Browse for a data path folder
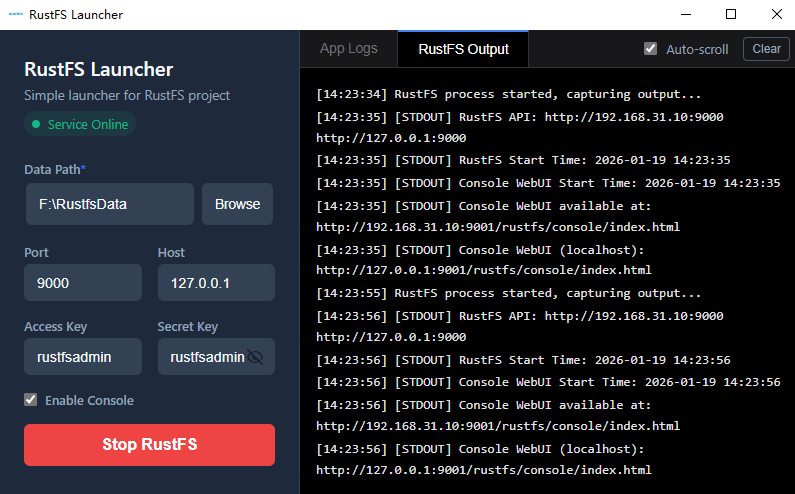The height and width of the screenshot is (494, 795). (x=238, y=204)
